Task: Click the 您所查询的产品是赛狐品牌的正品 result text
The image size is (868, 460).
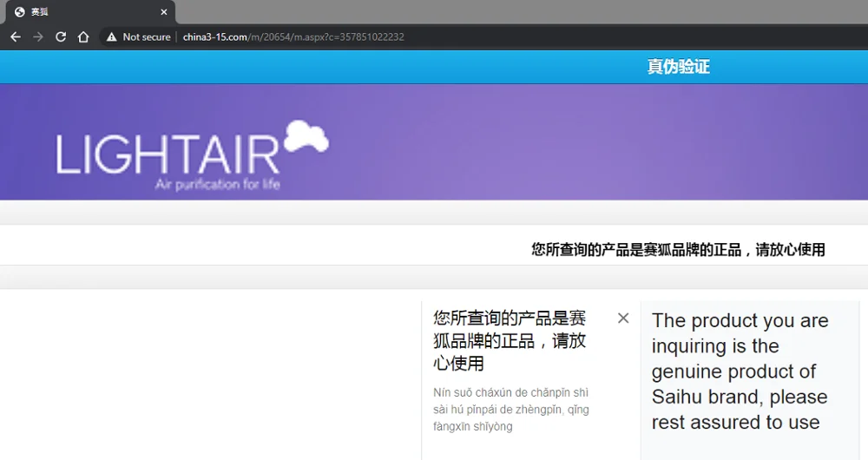Action: click(x=678, y=250)
